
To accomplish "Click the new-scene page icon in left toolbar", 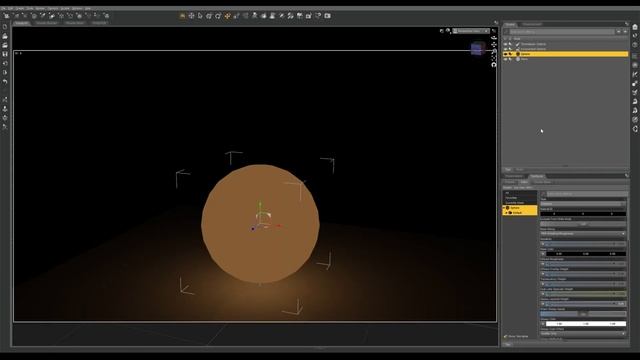I will (x=5, y=27).
